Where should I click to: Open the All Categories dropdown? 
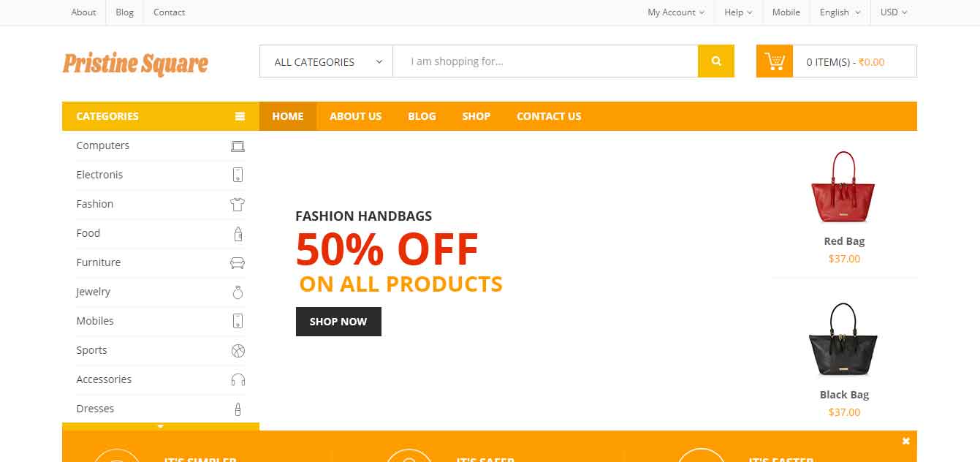(326, 61)
